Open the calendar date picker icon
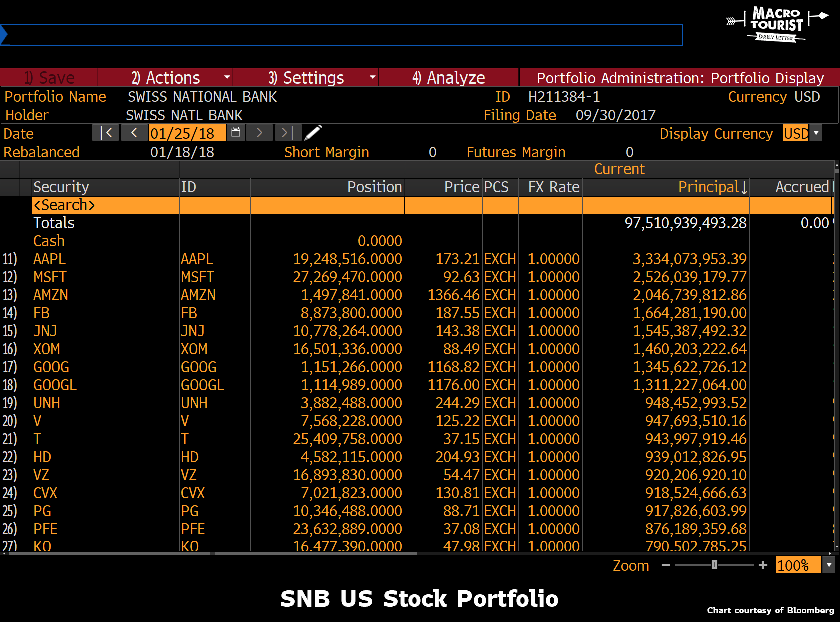The image size is (840, 622). 236,133
